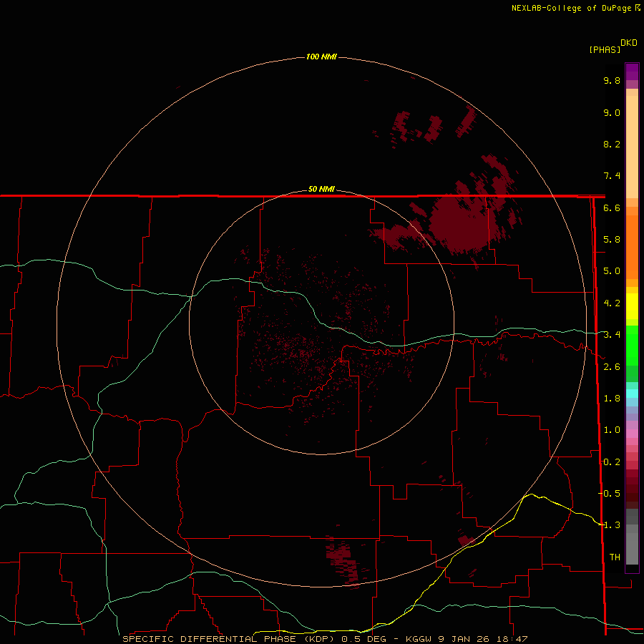644x644 pixels.
Task: Select the 3.4 scale value
Action: pyautogui.click(x=612, y=335)
